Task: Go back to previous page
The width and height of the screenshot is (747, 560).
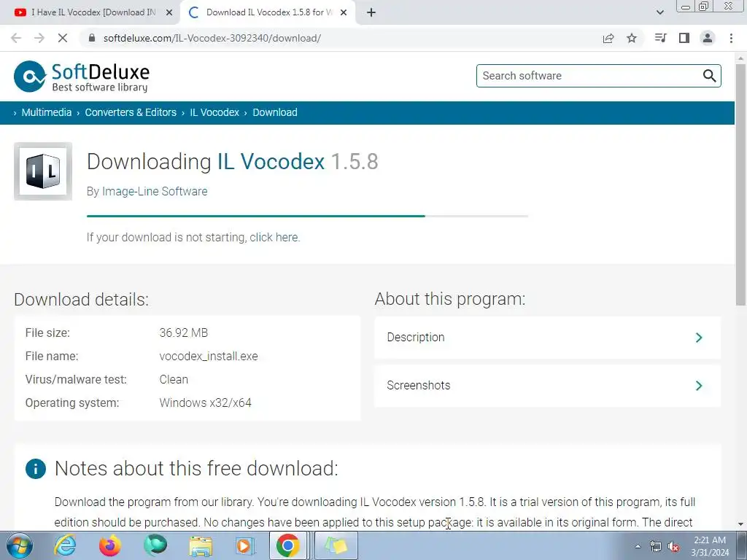Action: pyautogui.click(x=16, y=38)
